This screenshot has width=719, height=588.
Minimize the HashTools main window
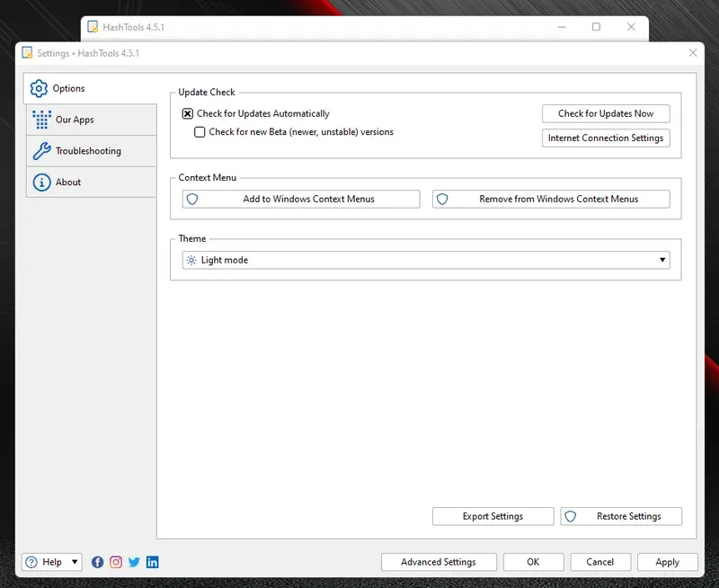pyautogui.click(x=562, y=27)
